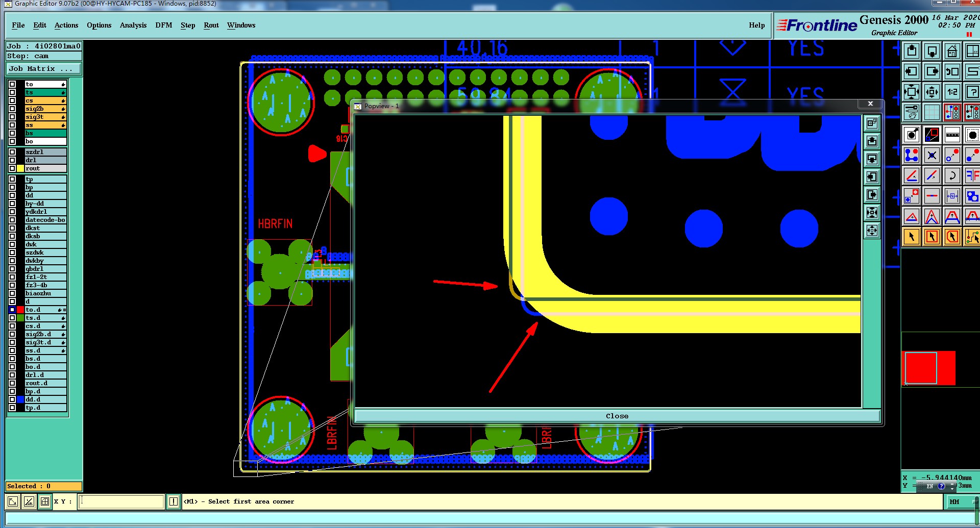Select layer row 'hy-dd'

(45, 204)
